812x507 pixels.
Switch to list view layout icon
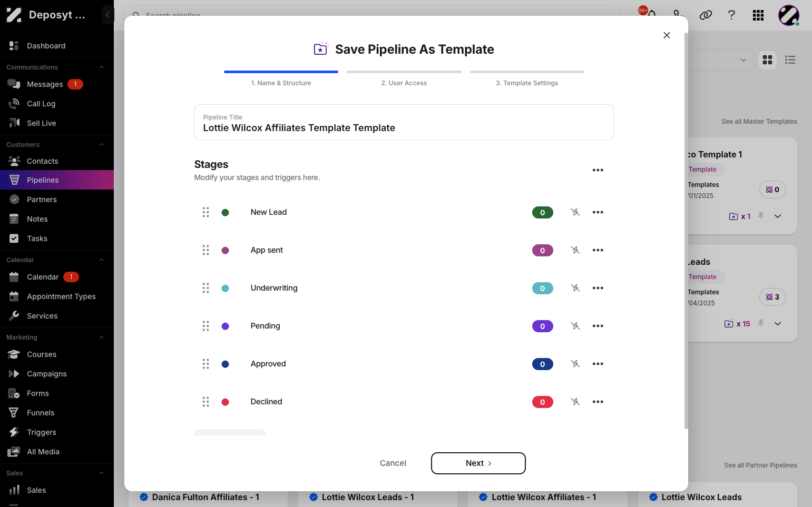pyautogui.click(x=790, y=60)
